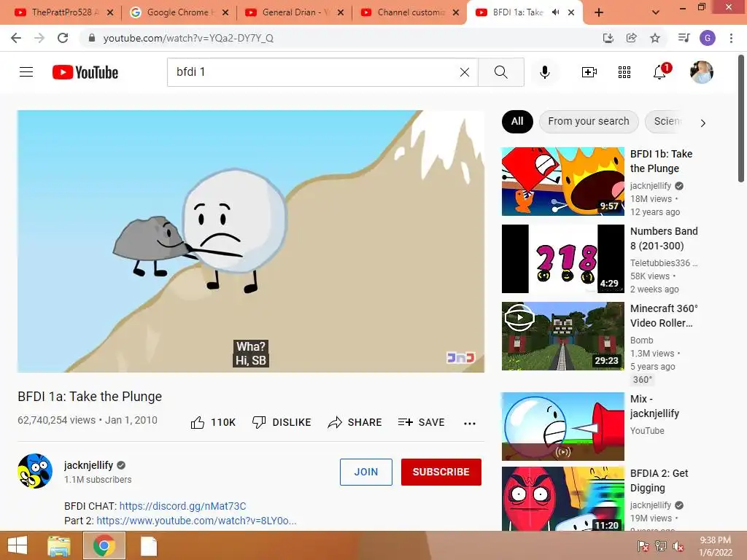Open Chrome media controls icon
Viewport: 747px width, 560px height.
coord(684,38)
